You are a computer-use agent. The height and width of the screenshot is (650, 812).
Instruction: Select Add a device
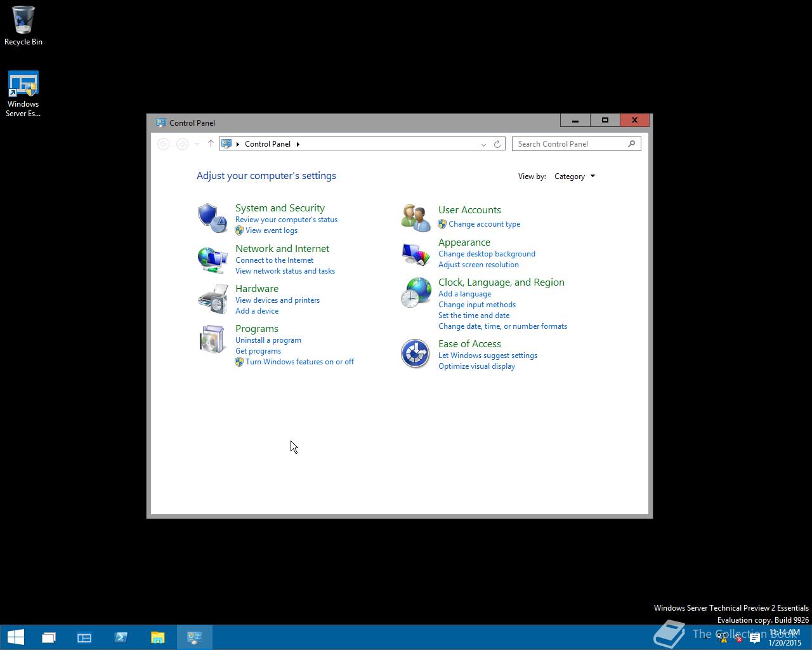257,311
